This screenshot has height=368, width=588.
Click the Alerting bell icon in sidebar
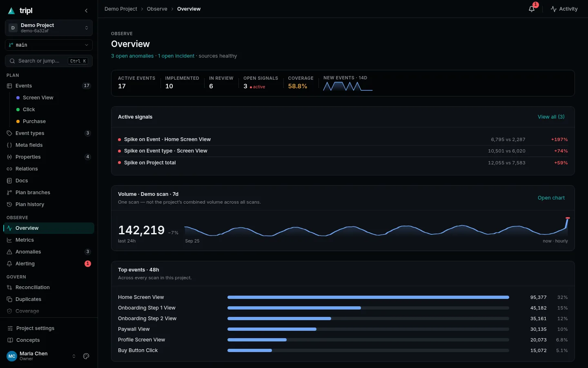9,264
